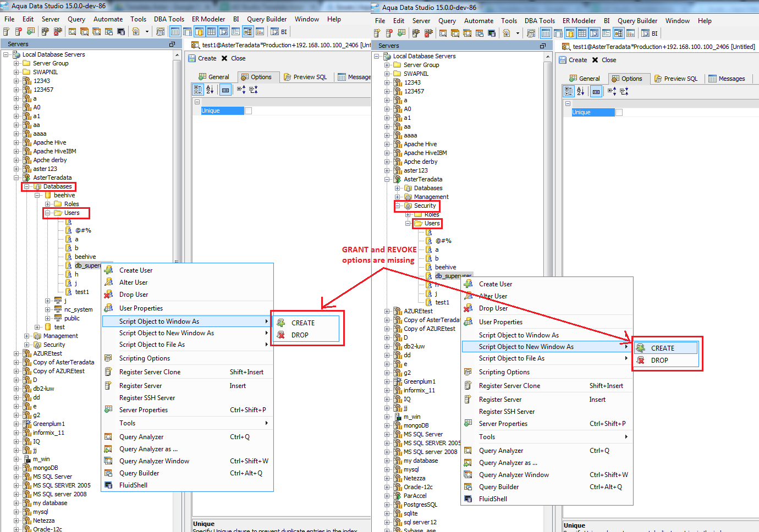The height and width of the screenshot is (532, 759).
Task: Click first toolbar icon in right window toolbar
Action: coord(377,33)
